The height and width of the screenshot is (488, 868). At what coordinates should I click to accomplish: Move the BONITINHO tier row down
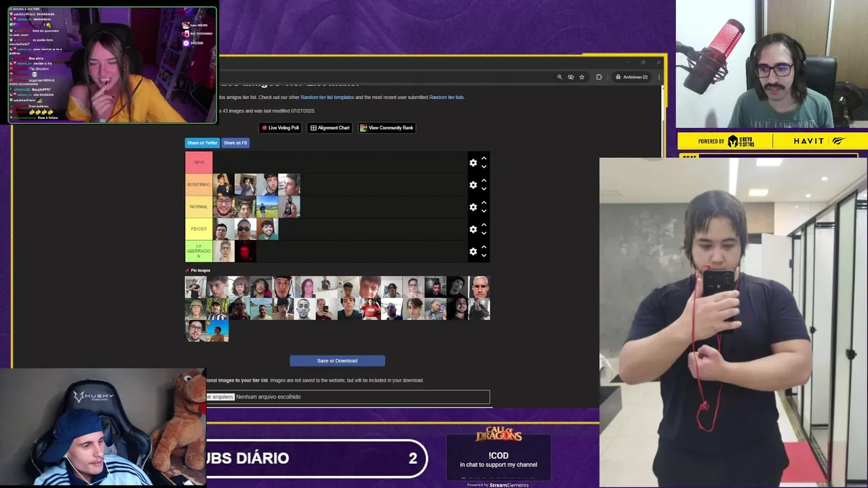pyautogui.click(x=484, y=189)
